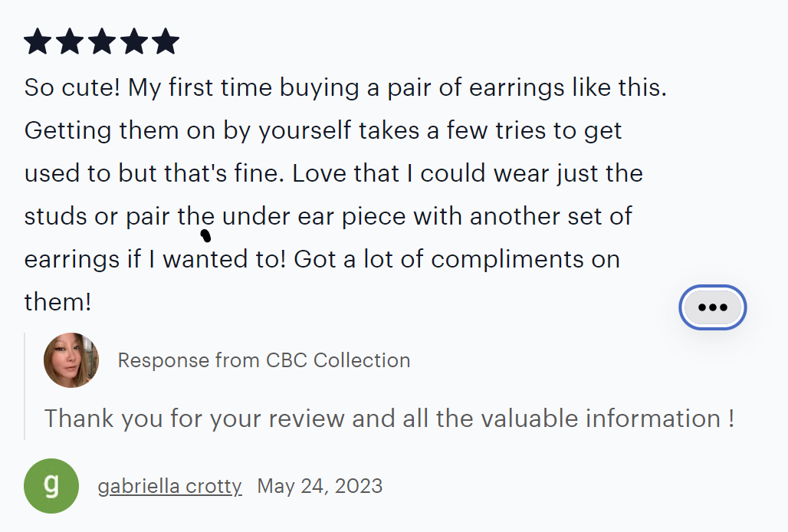The image size is (788, 532).
Task: Click the "So cute!" opening of the review
Action: pyautogui.click(x=72, y=87)
